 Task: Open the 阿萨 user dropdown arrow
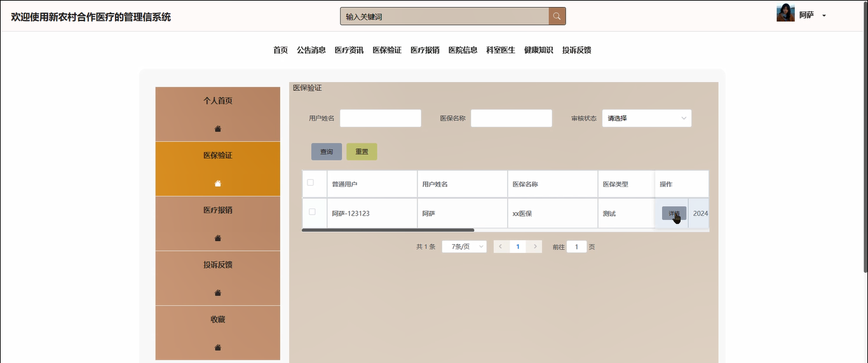coord(824,15)
